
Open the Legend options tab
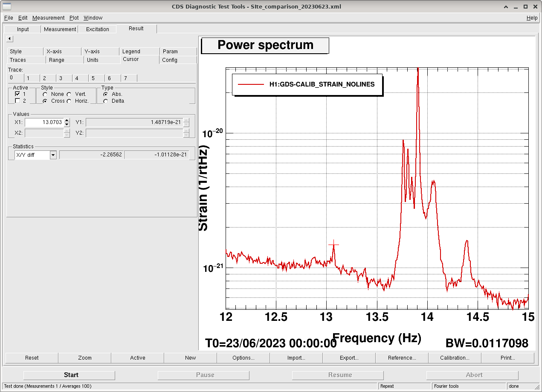[139, 52]
